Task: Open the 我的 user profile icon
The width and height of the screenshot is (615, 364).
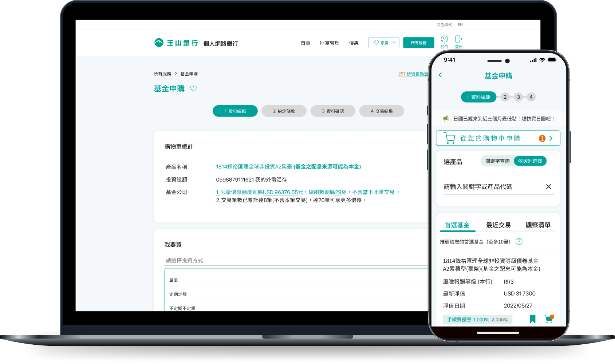Action: (x=444, y=39)
